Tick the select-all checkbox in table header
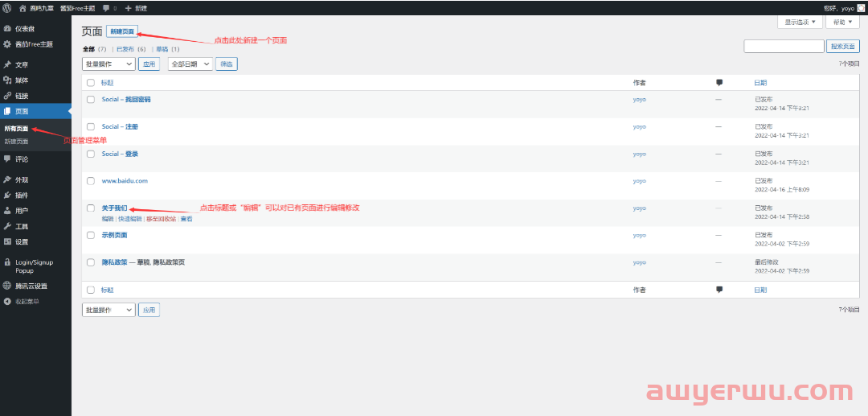This screenshot has width=868, height=416. click(x=91, y=83)
